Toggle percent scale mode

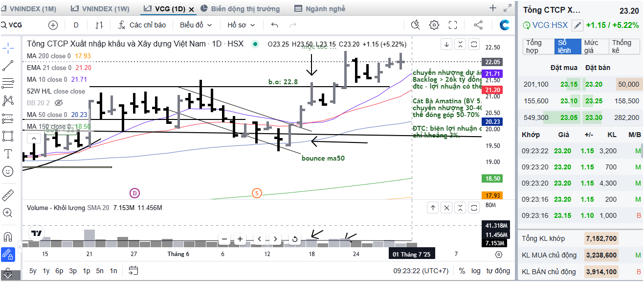click(x=462, y=271)
